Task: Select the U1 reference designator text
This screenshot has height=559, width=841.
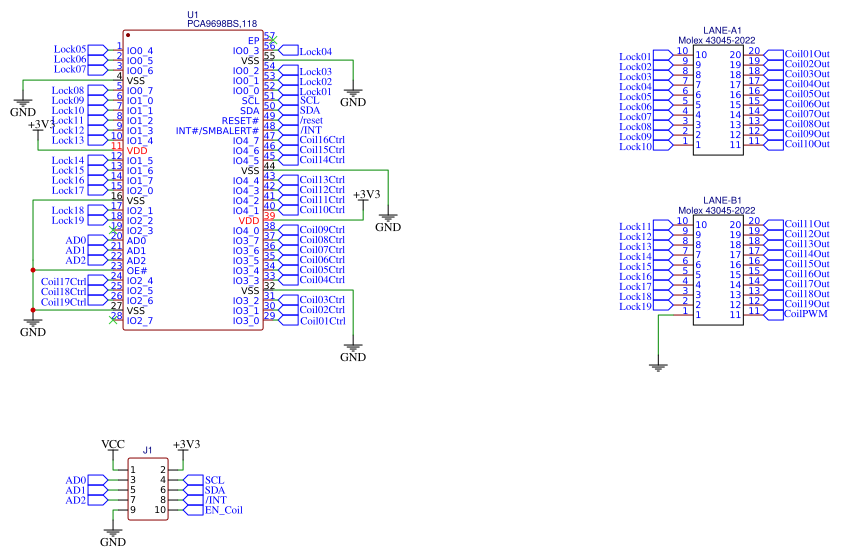Action: coord(193,14)
